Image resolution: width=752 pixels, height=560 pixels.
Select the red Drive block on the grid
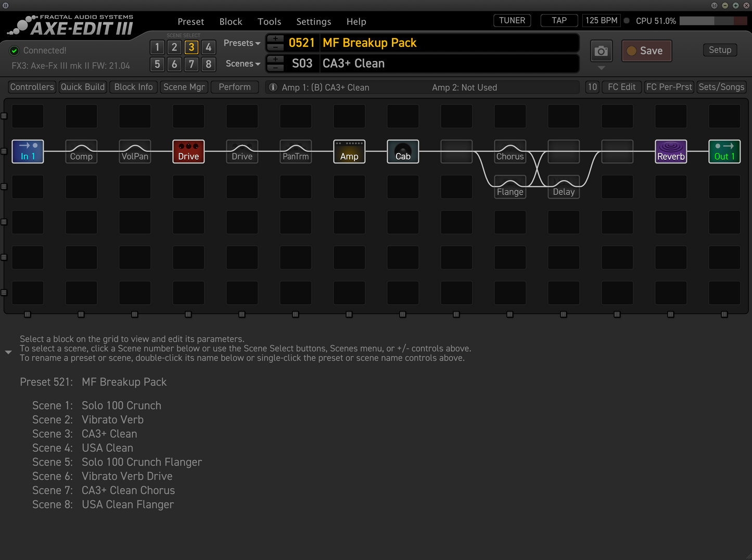(188, 151)
